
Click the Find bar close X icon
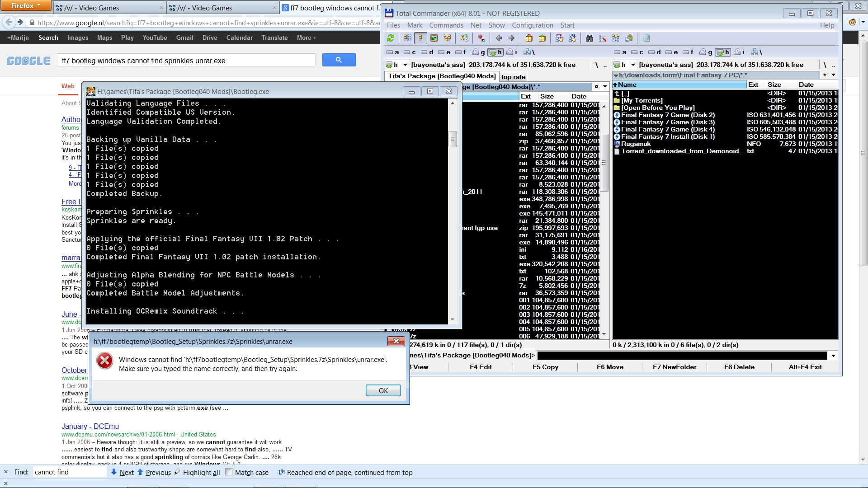tap(6, 472)
